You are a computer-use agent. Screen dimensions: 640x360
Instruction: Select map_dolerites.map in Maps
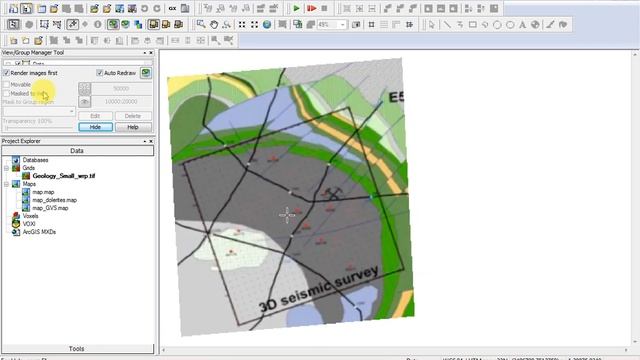[54, 200]
